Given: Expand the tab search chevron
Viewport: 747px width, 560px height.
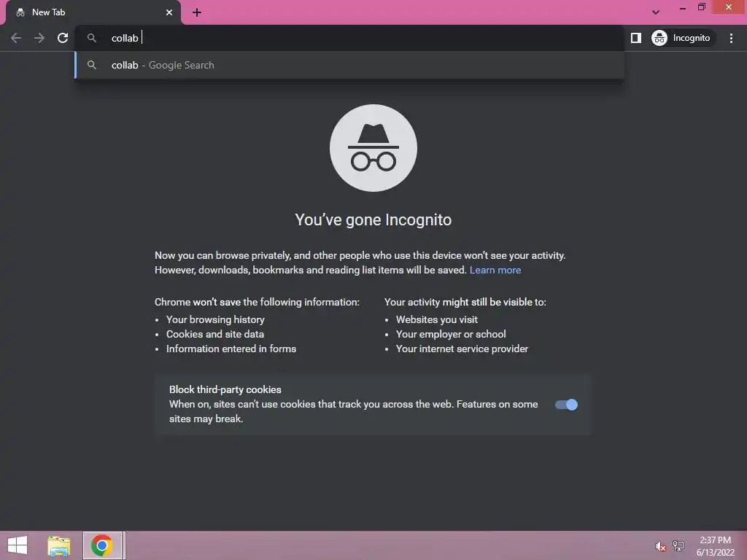Looking at the screenshot, I should [x=656, y=12].
